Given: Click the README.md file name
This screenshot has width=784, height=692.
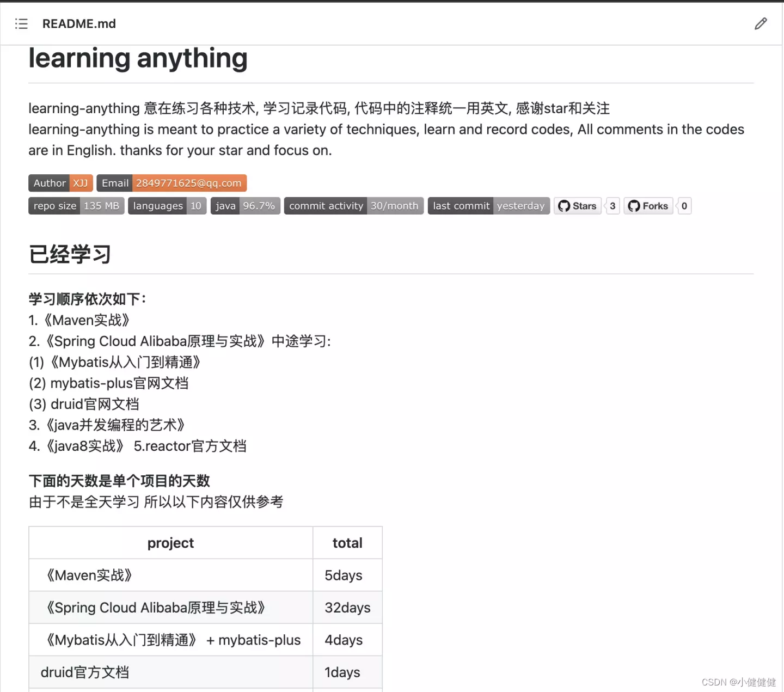Looking at the screenshot, I should 79,23.
